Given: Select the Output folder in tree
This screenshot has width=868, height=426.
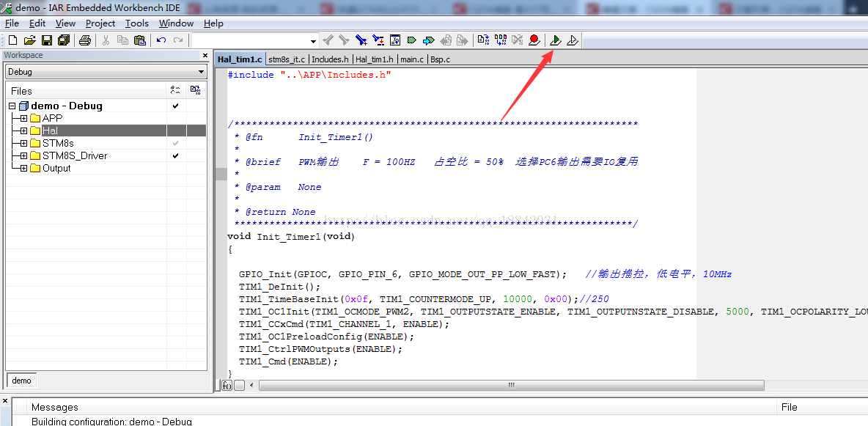Looking at the screenshot, I should tap(56, 169).
